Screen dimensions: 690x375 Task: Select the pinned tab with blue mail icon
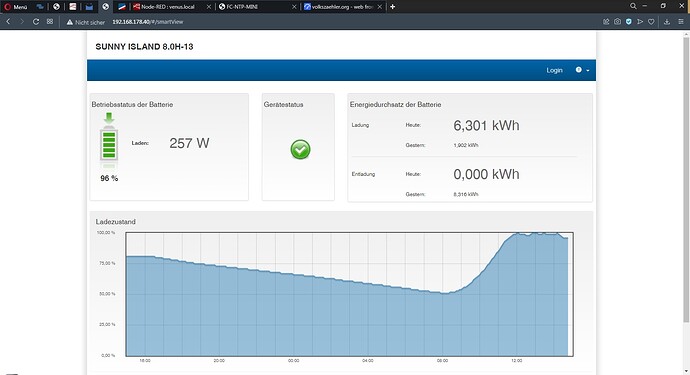[x=89, y=7]
